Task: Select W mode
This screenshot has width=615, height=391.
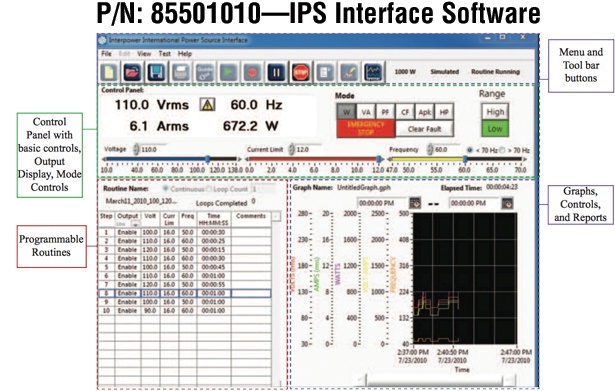Action: 346,112
